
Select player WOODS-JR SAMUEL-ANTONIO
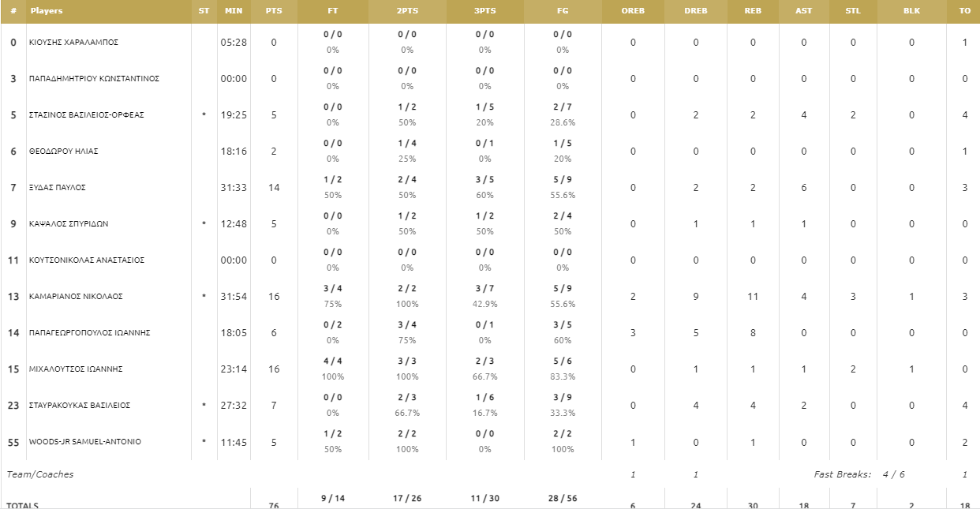[85, 442]
